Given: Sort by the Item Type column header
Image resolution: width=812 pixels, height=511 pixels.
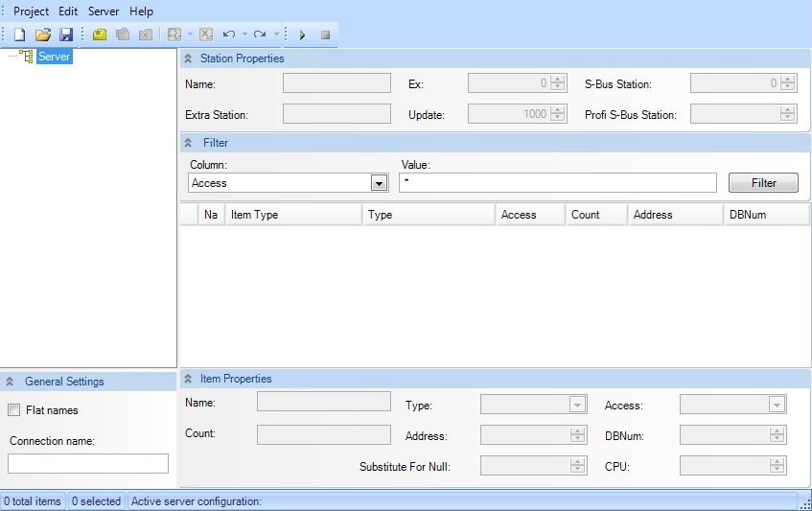Looking at the screenshot, I should (292, 215).
